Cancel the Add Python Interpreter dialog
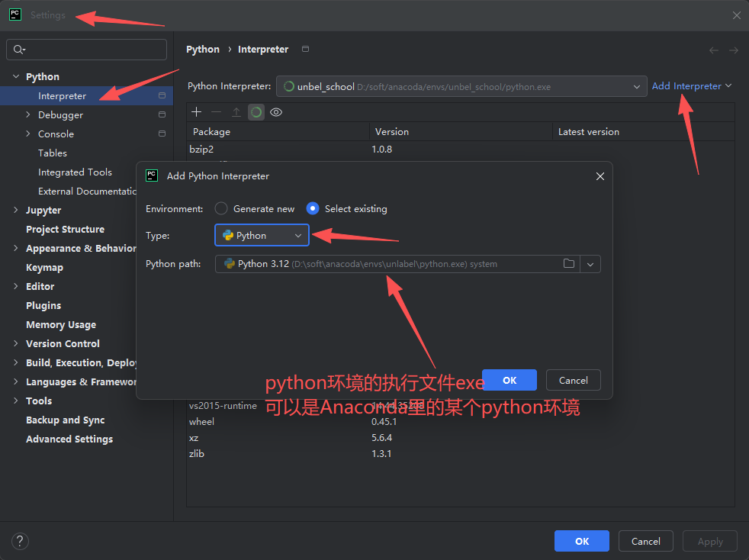The height and width of the screenshot is (560, 749). coord(574,381)
